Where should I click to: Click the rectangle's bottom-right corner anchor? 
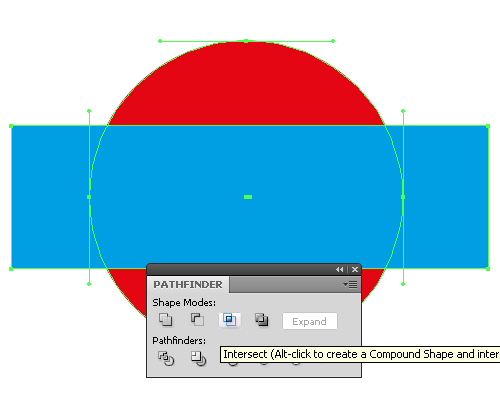[488, 269]
